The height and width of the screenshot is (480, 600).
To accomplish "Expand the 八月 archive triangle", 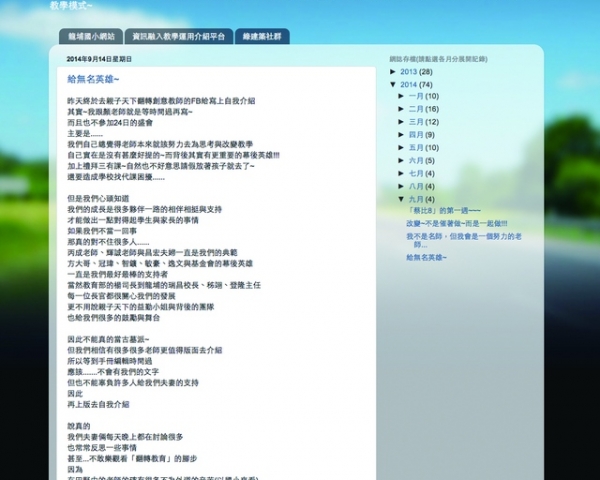I will click(401, 186).
